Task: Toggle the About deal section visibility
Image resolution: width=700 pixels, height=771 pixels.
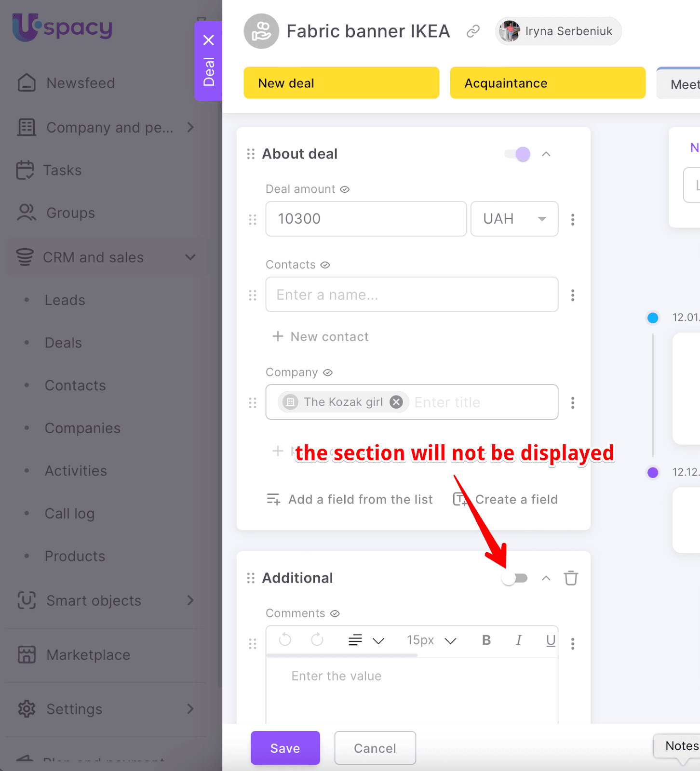Action: [517, 154]
